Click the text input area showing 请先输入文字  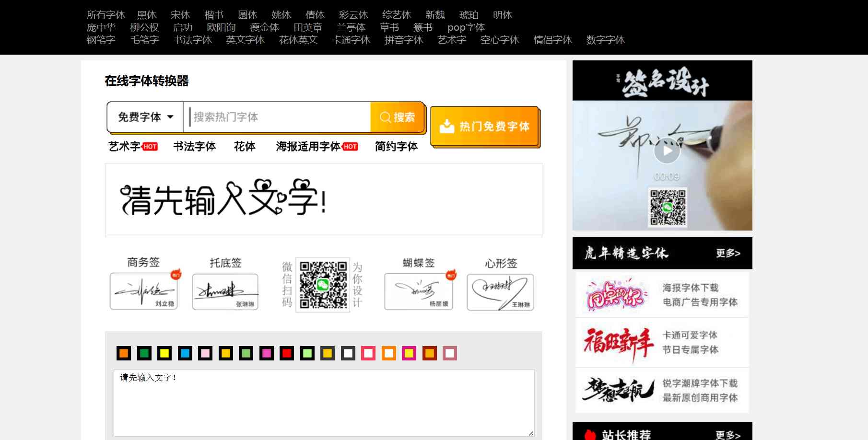(324, 402)
